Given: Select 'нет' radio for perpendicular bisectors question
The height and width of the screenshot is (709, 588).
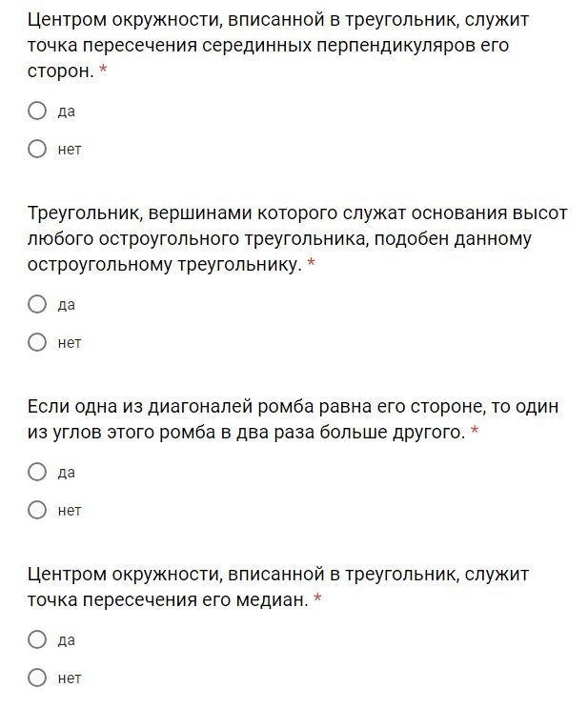Looking at the screenshot, I should 37,149.
